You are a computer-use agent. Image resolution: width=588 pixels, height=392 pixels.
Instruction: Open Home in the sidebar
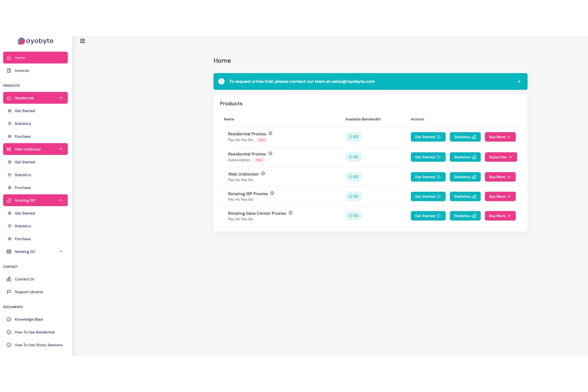tap(35, 58)
